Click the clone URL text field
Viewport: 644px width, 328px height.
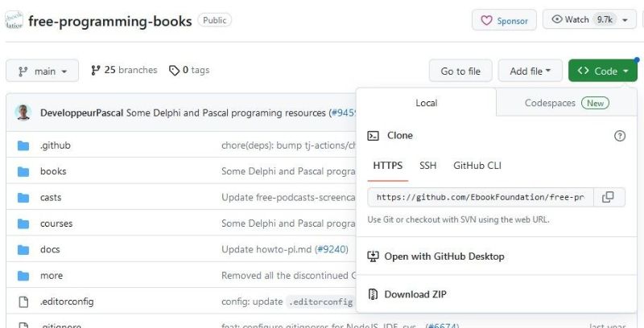481,197
